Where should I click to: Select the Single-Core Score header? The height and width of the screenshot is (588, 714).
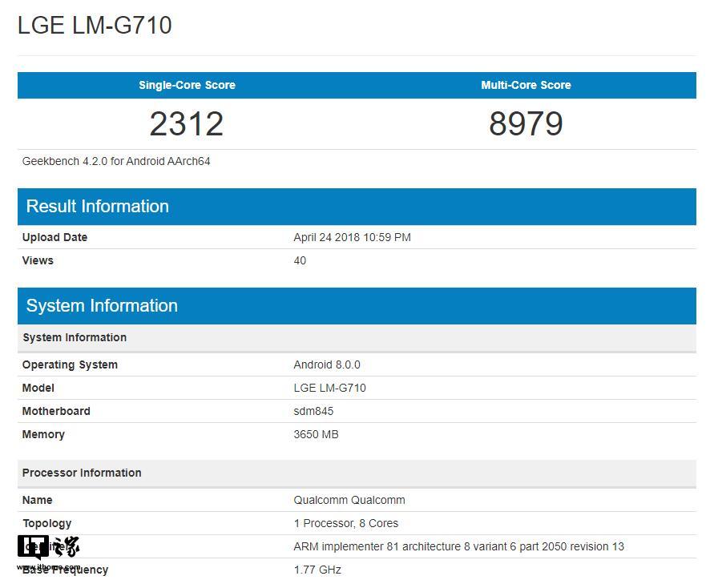point(188,85)
